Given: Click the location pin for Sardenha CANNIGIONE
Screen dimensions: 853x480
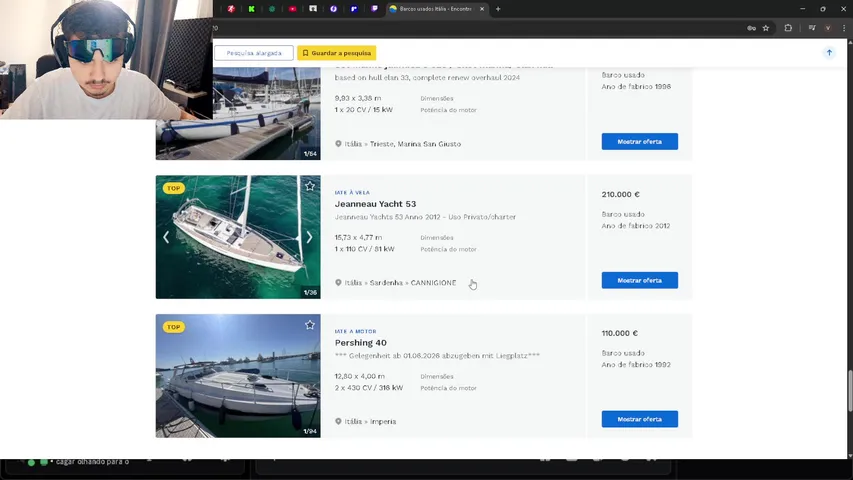Looking at the screenshot, I should click(338, 282).
